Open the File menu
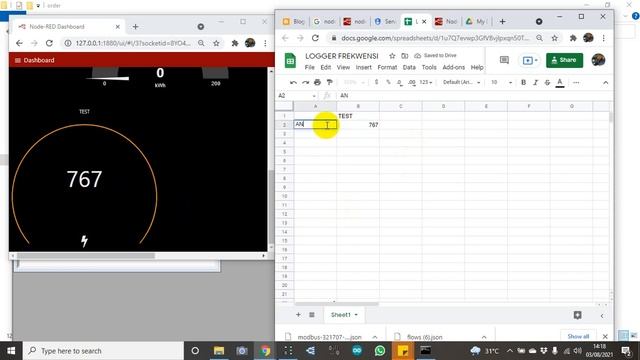This screenshot has height=360, width=640. click(x=309, y=67)
